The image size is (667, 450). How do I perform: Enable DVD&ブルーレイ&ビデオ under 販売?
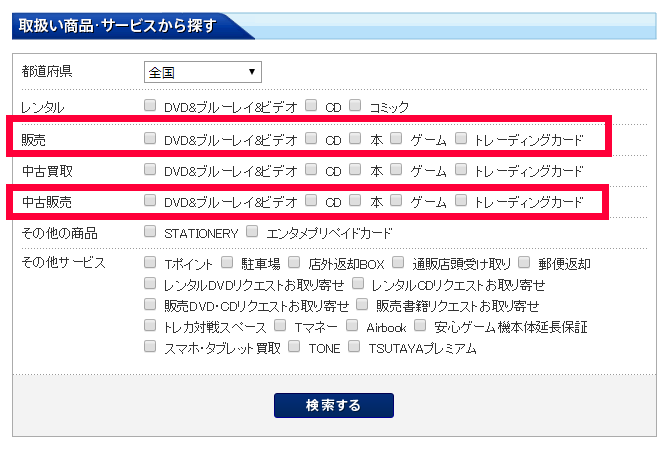coord(150,138)
